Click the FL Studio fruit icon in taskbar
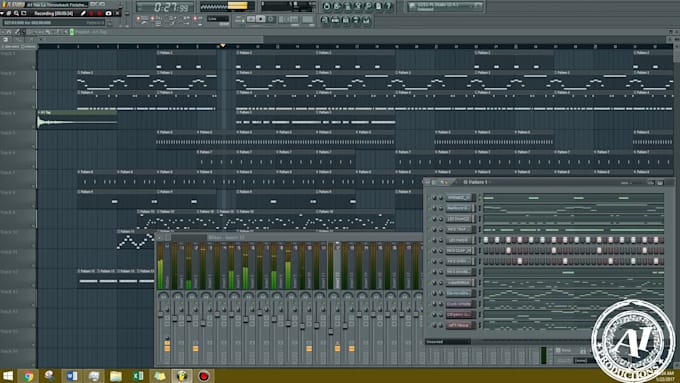Viewport: 680px width, 383px height. click(x=182, y=376)
